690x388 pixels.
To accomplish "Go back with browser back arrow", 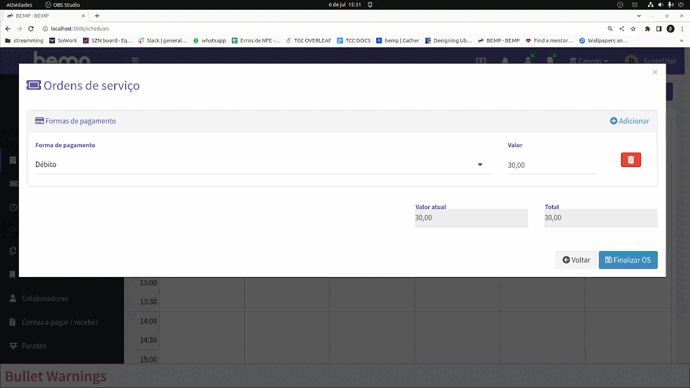I will [x=8, y=29].
